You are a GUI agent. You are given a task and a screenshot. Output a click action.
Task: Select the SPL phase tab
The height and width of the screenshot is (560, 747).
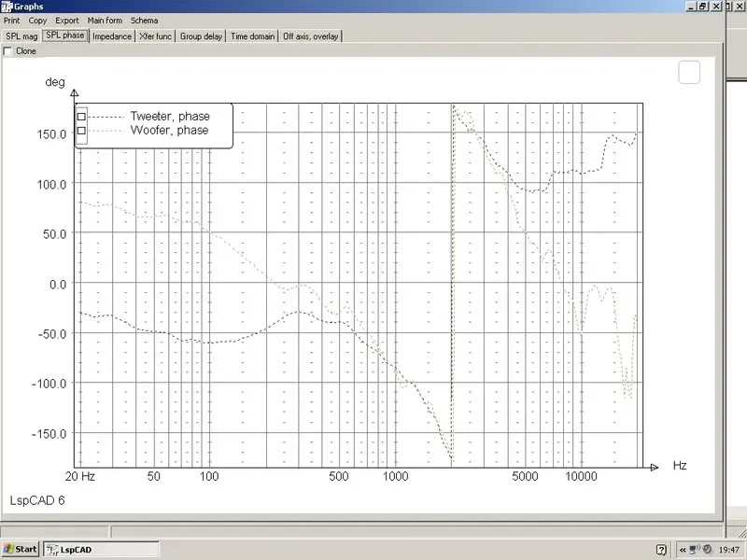click(65, 35)
